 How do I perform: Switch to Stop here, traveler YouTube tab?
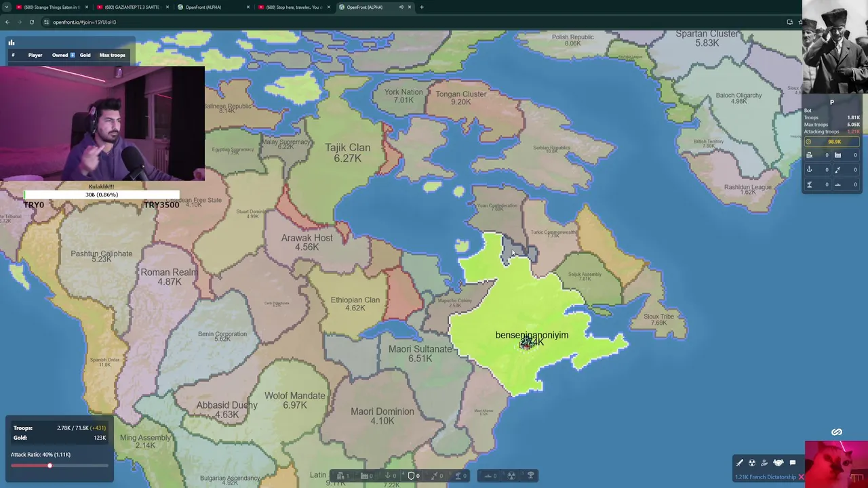293,7
